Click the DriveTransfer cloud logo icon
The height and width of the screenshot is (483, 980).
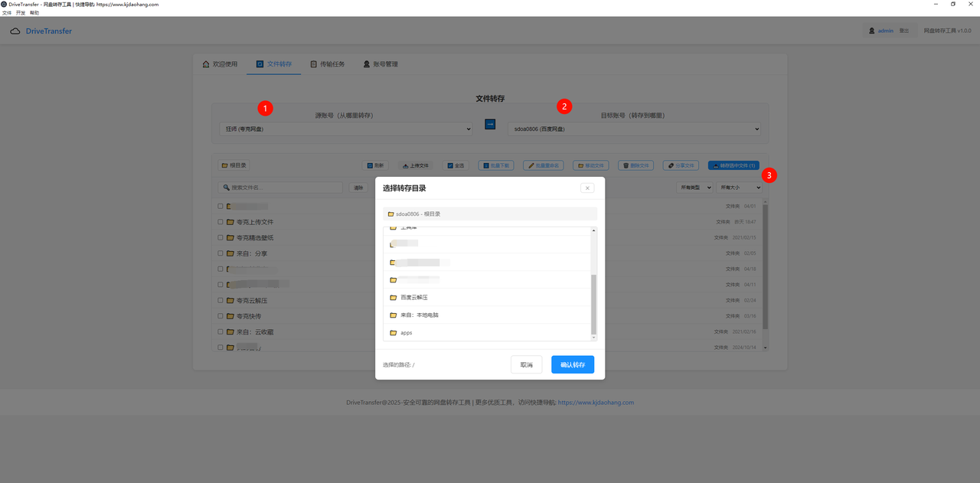click(15, 31)
